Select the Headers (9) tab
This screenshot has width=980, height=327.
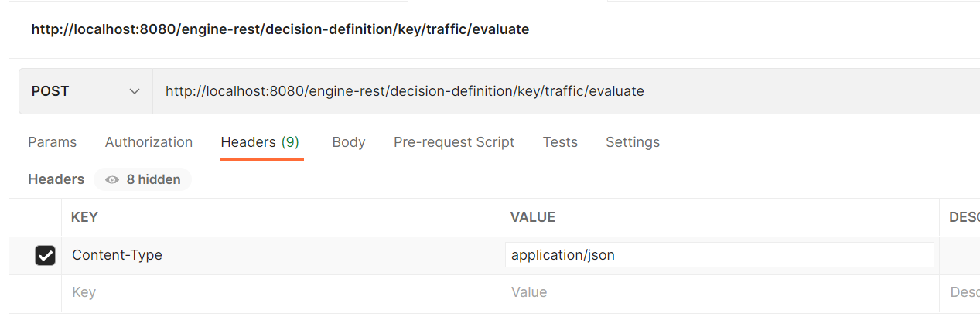pos(260,142)
